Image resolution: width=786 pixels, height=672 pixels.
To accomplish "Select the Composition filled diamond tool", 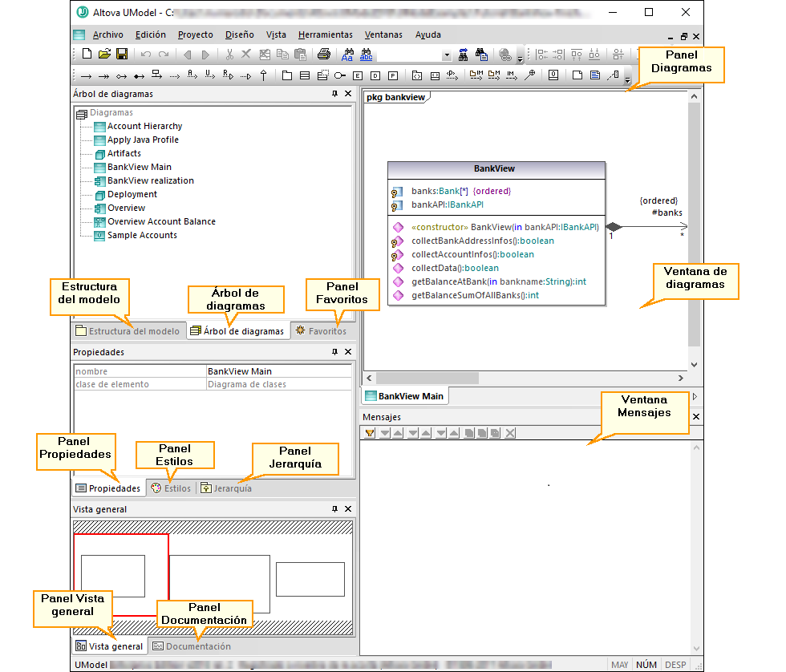I will [139, 76].
